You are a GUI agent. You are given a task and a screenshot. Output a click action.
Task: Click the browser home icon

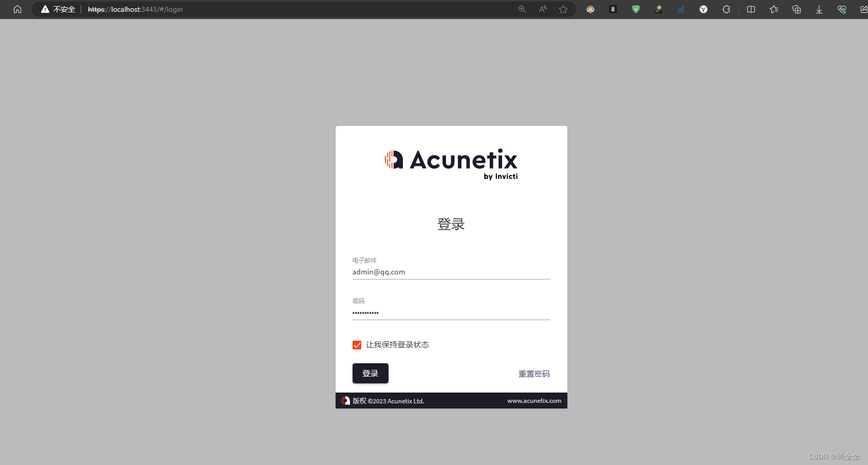[17, 9]
